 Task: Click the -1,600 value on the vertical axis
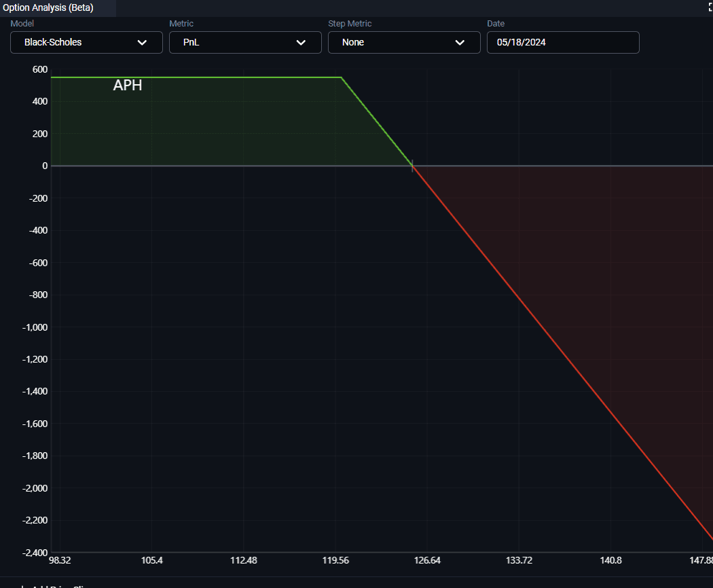[35, 424]
